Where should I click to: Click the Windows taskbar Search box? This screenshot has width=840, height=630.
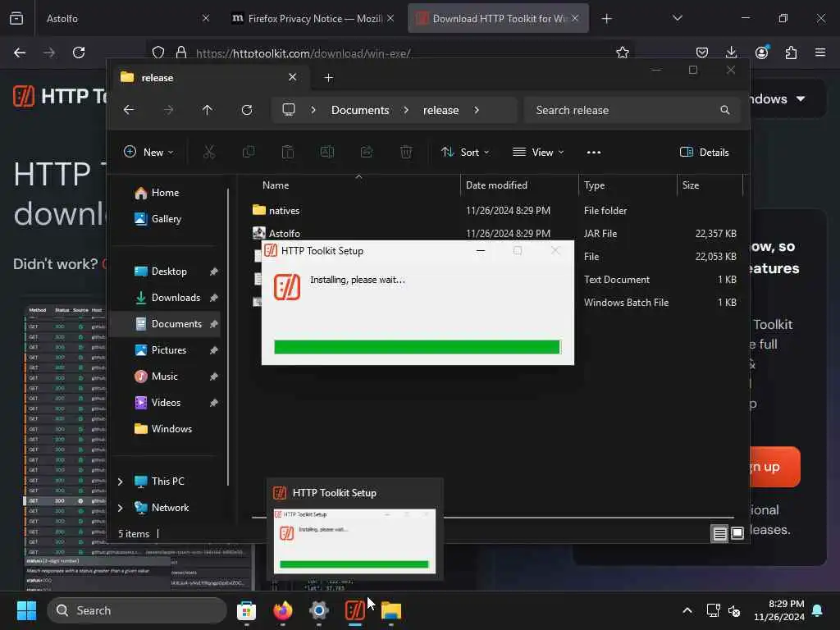[137, 610]
